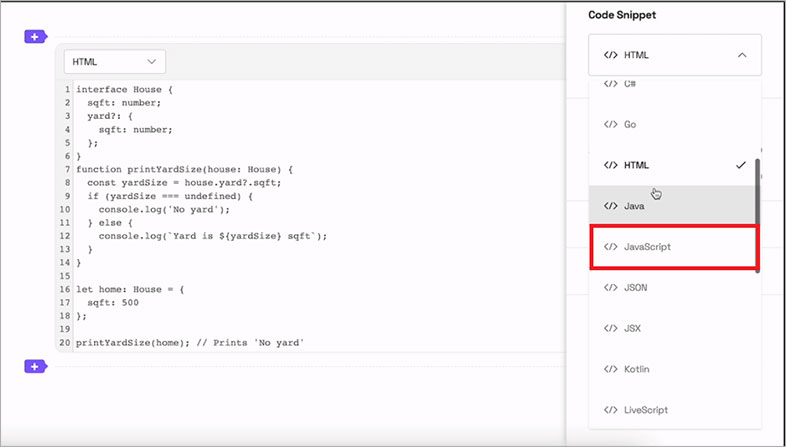Click the bottom purple add-block plus icon
The width and height of the screenshot is (786, 447).
coord(35,367)
